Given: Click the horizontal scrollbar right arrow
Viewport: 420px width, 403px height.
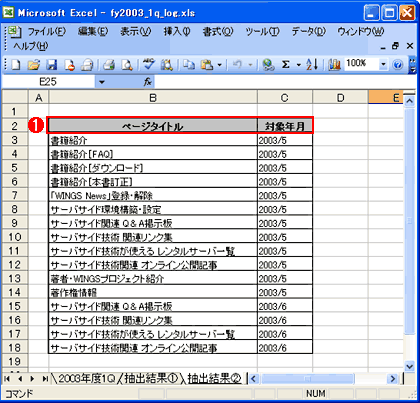Looking at the screenshot, I should click(393, 379).
